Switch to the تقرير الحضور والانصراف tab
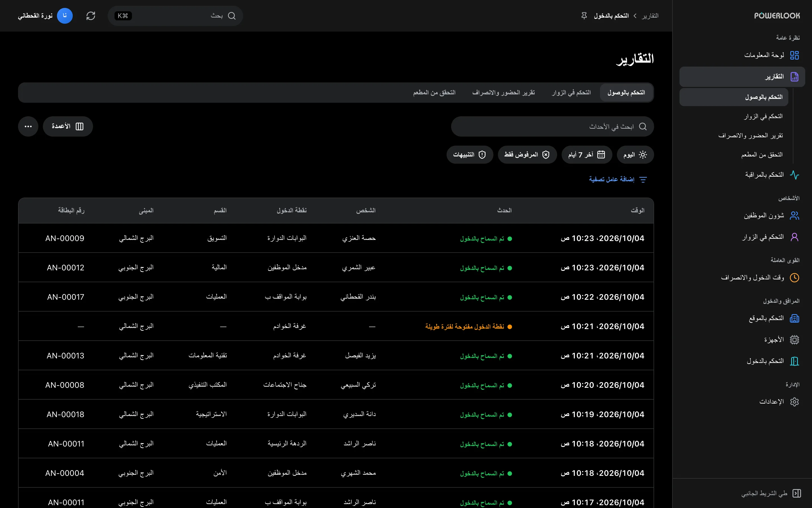This screenshot has width=812, height=508. point(503,93)
